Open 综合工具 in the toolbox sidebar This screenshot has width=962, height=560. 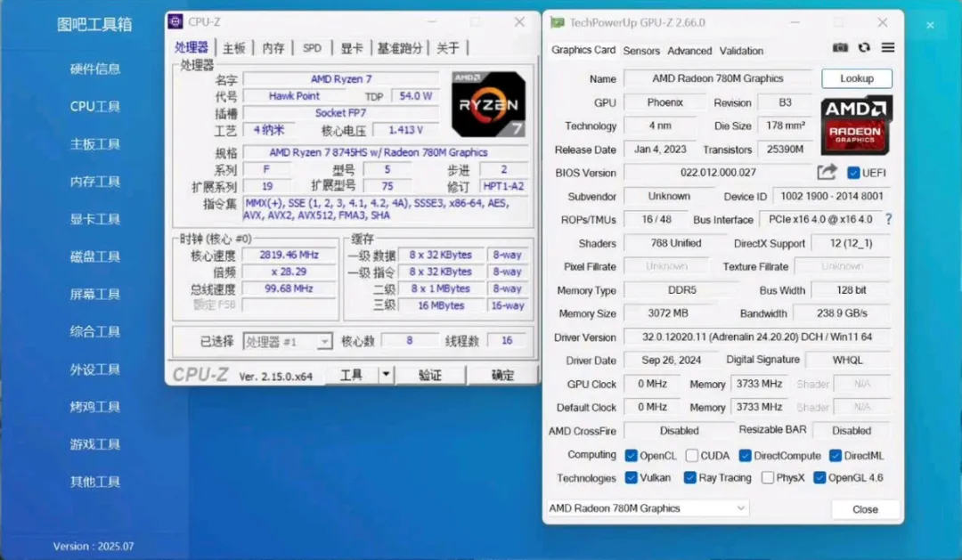click(94, 332)
